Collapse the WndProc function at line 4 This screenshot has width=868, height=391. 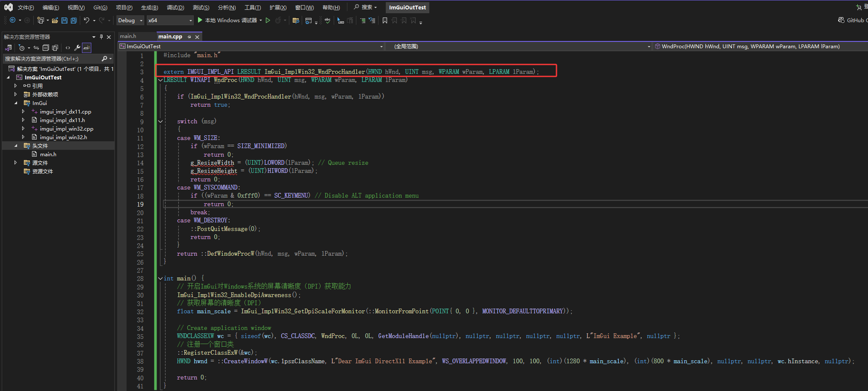pyautogui.click(x=160, y=80)
